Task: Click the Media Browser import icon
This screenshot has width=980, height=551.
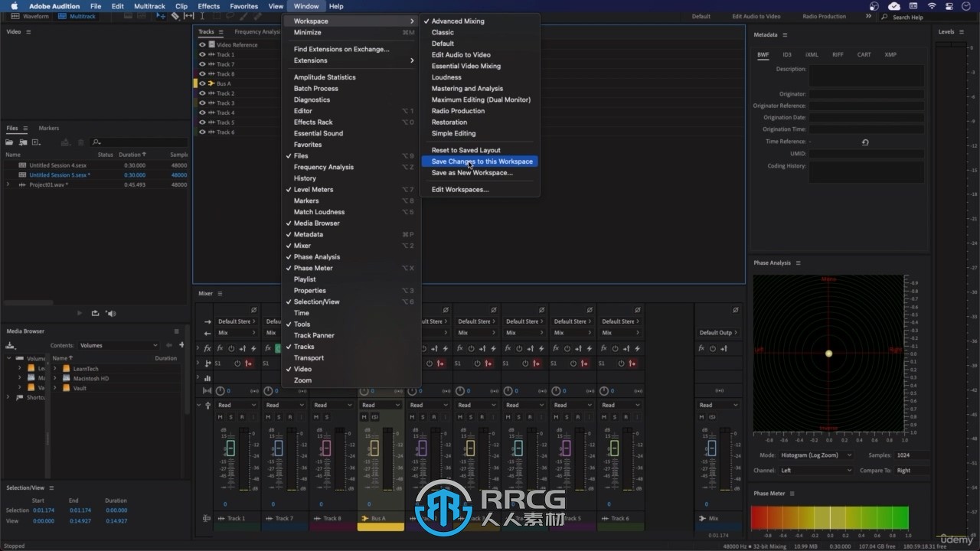Action: (10, 345)
